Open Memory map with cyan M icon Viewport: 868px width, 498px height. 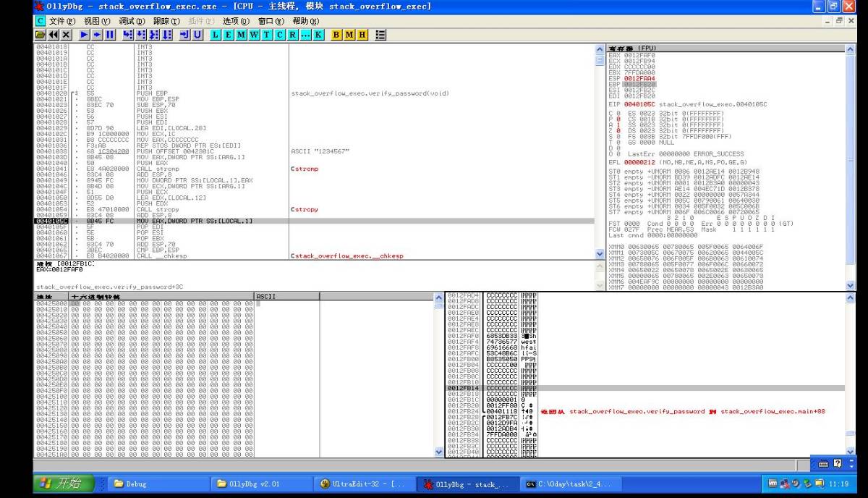point(242,35)
